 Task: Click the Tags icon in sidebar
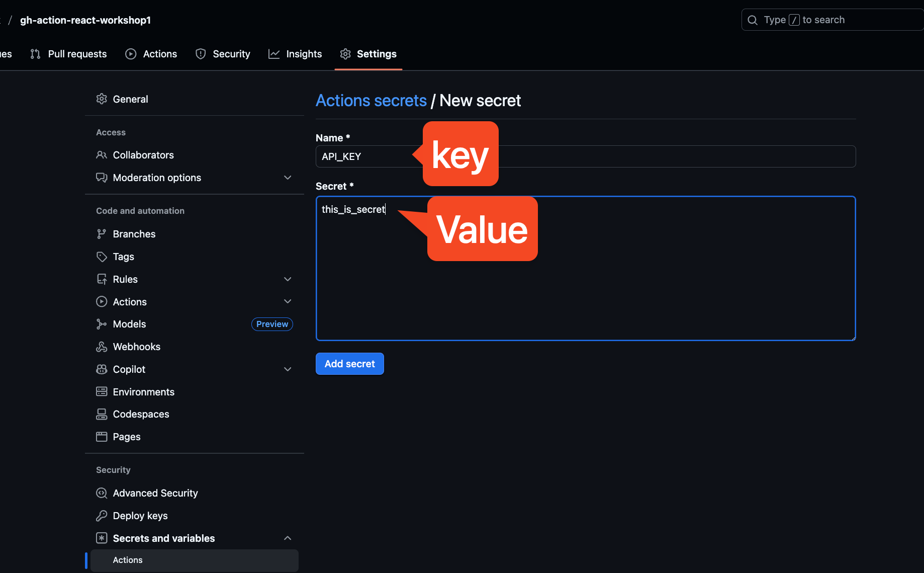click(102, 257)
